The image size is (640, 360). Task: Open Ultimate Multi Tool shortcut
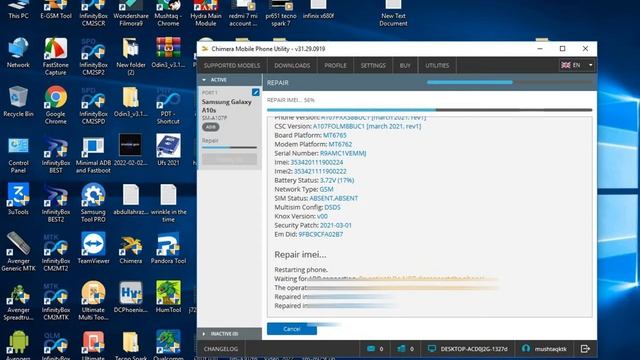pyautogui.click(x=93, y=301)
